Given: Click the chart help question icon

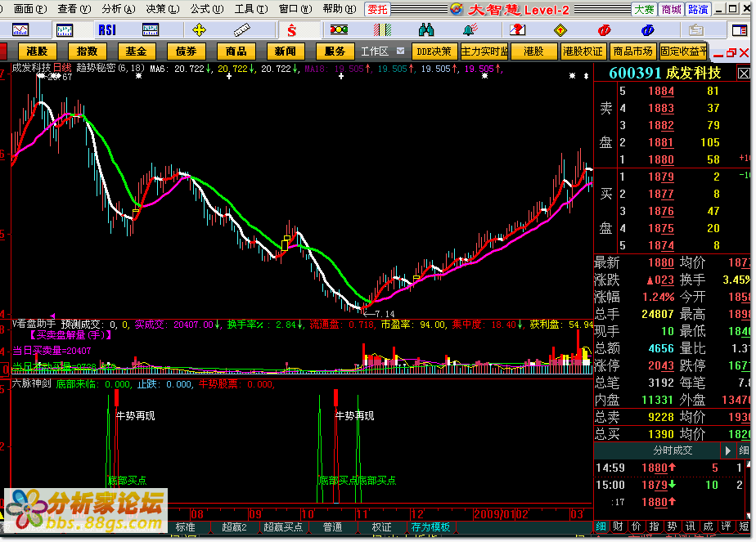Looking at the screenshot, I should click(x=517, y=30).
